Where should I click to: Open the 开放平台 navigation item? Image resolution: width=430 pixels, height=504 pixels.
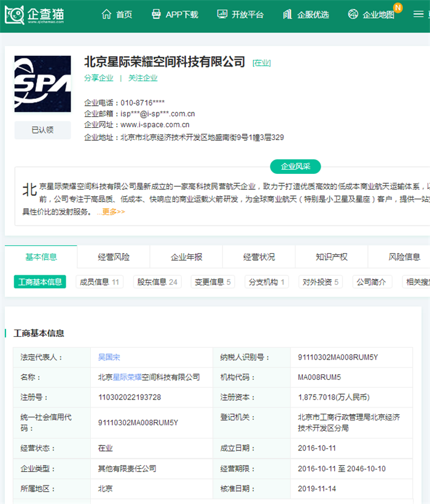[x=248, y=15]
